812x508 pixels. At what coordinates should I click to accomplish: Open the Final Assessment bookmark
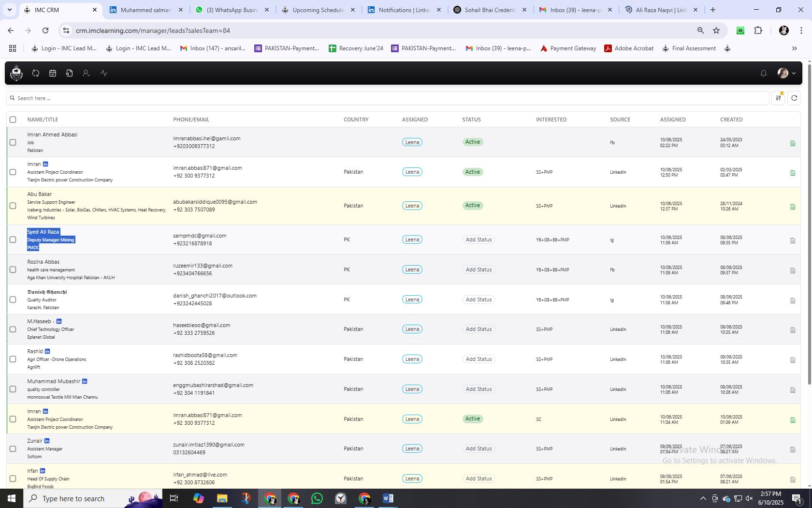pos(689,48)
